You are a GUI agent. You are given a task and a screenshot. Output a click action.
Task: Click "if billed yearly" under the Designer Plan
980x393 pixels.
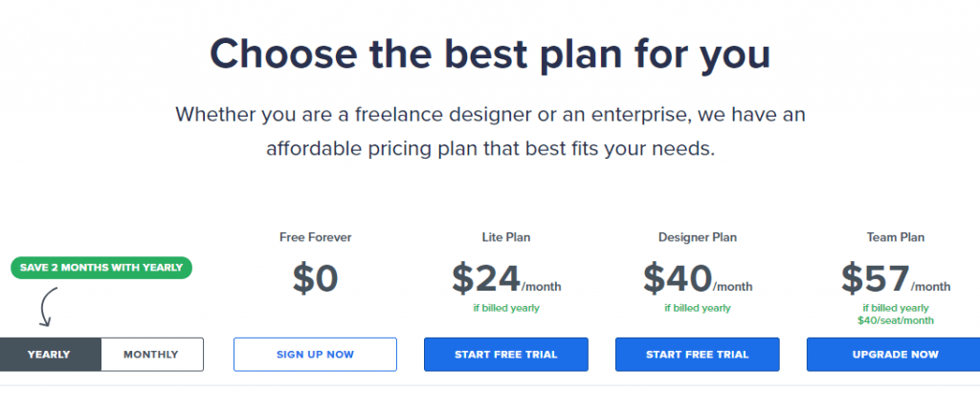pyautogui.click(x=697, y=308)
